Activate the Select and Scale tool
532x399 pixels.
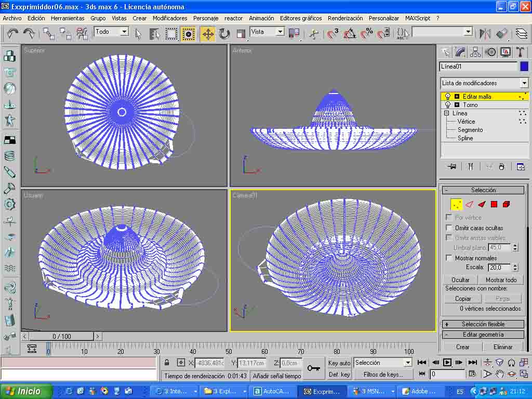[x=241, y=34]
